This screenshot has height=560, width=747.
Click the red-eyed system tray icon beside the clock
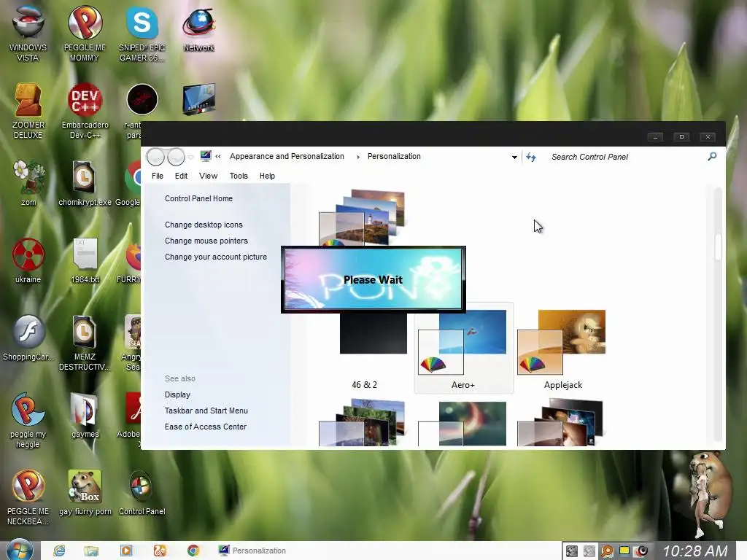coord(642,551)
